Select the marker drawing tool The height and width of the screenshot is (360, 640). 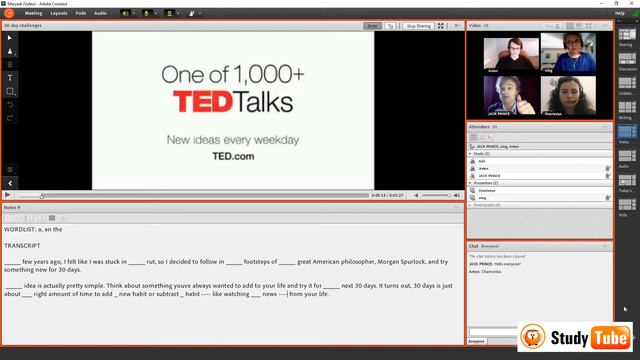(10, 51)
